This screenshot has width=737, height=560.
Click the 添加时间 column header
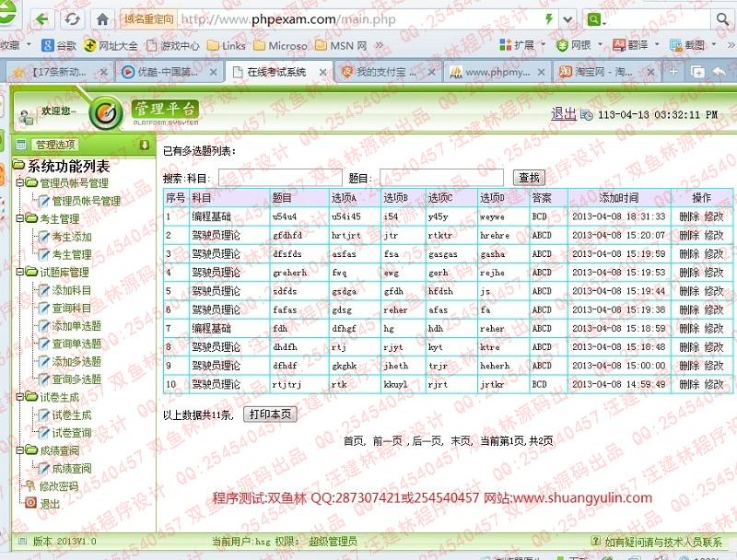coord(618,198)
